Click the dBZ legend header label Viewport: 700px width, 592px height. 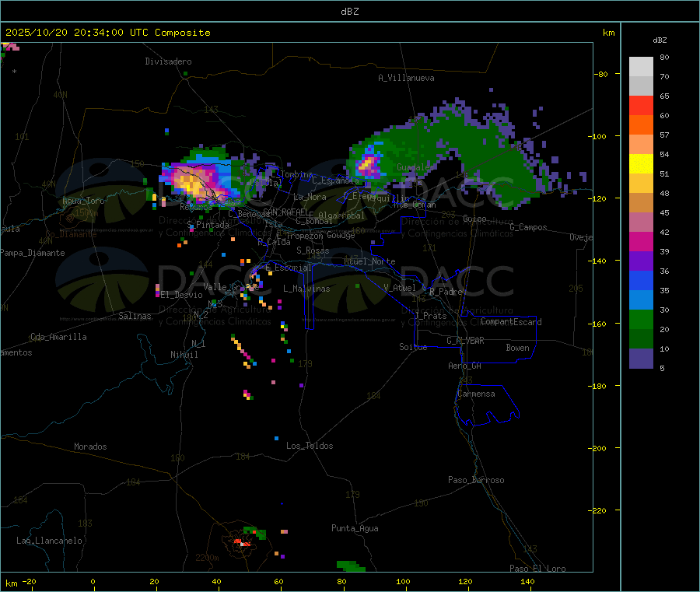[660, 40]
